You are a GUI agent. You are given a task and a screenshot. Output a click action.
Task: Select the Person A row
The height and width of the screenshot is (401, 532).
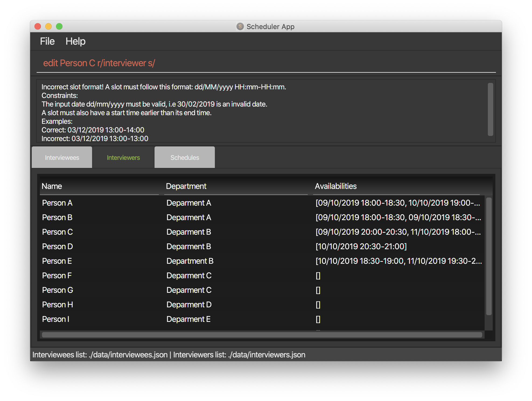pyautogui.click(x=57, y=203)
